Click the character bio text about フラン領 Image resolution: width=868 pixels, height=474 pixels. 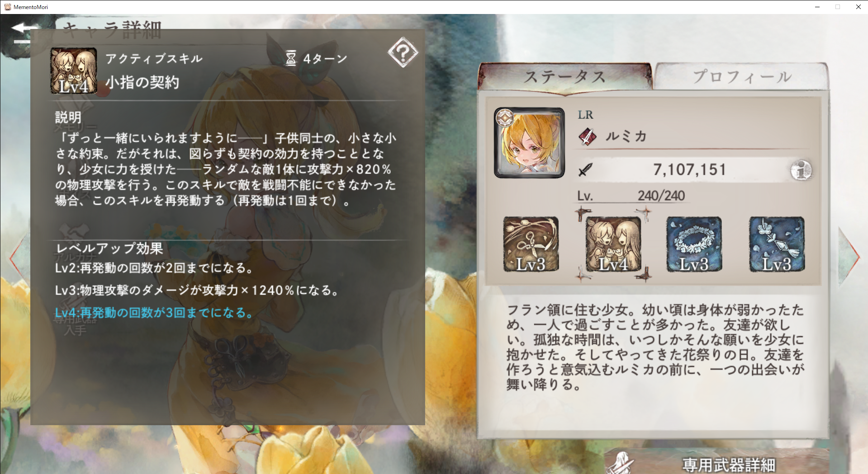[655, 347]
